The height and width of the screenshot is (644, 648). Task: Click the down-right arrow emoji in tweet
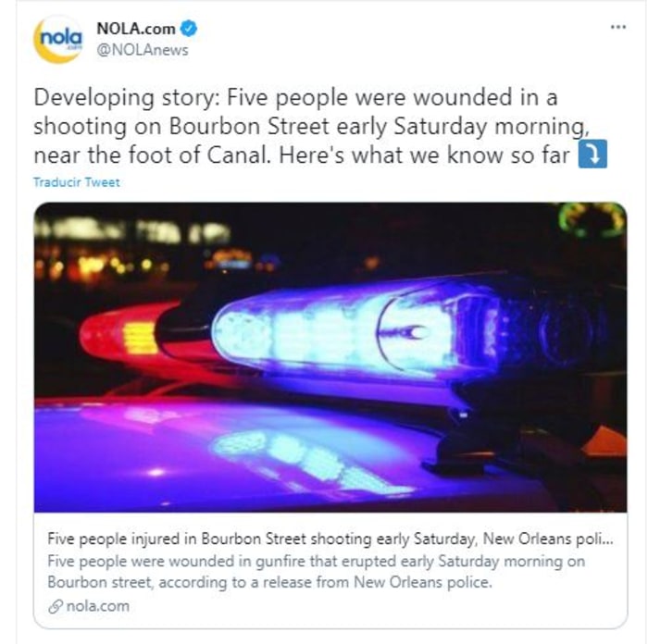592,155
